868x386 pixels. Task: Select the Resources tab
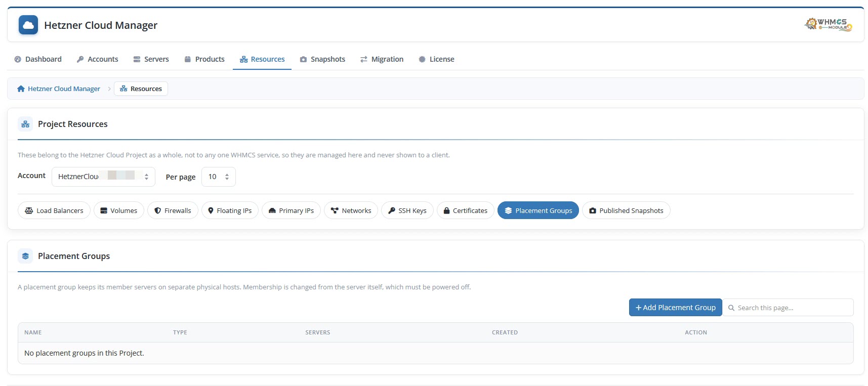(262, 59)
